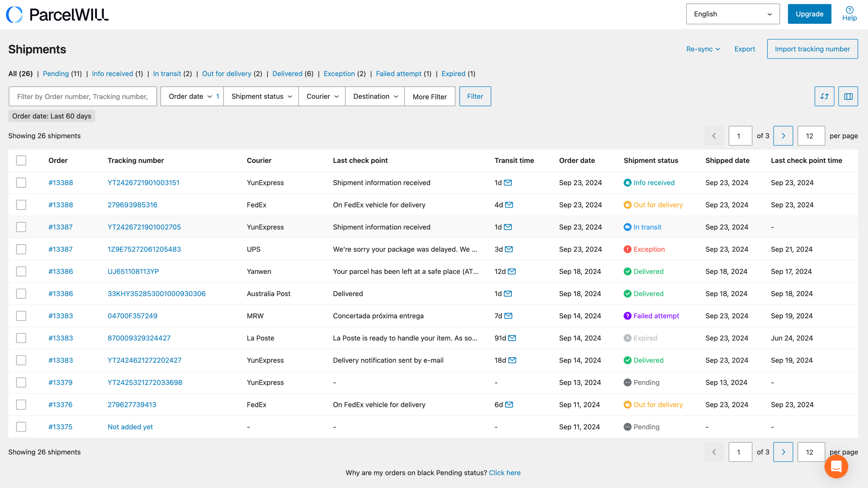Image resolution: width=868 pixels, height=488 pixels.
Task: Open the column layout icon button
Action: 848,96
